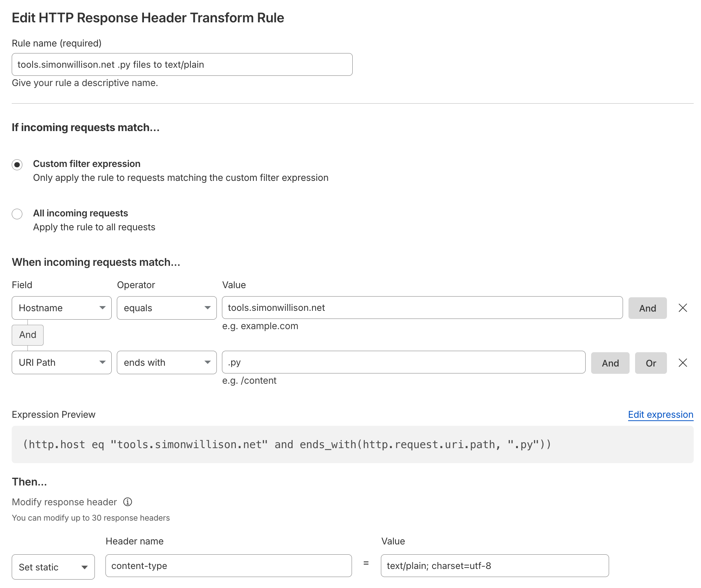The width and height of the screenshot is (701, 588).
Task: Select the Custom filter expression option
Action: coord(17,165)
